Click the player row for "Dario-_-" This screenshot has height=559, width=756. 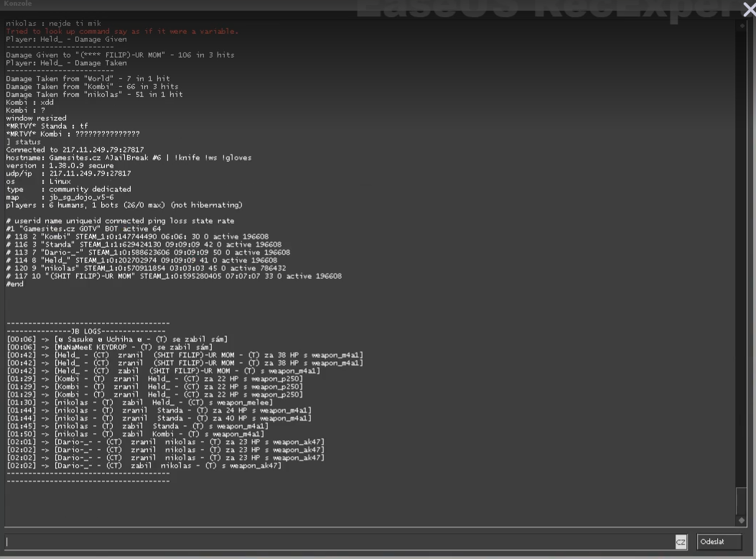point(148,253)
